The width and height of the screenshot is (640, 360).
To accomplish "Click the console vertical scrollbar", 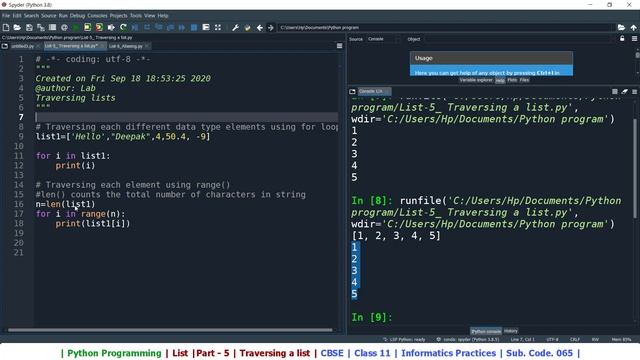I will [x=635, y=169].
